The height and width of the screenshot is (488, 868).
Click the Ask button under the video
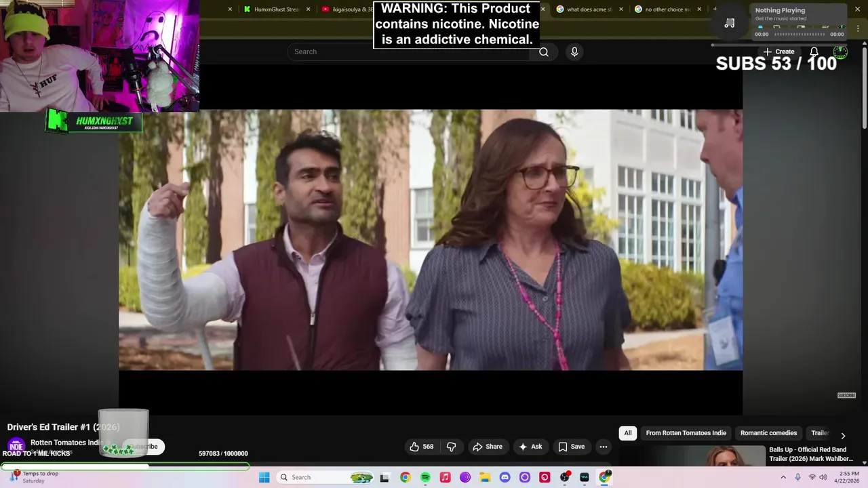pos(530,447)
